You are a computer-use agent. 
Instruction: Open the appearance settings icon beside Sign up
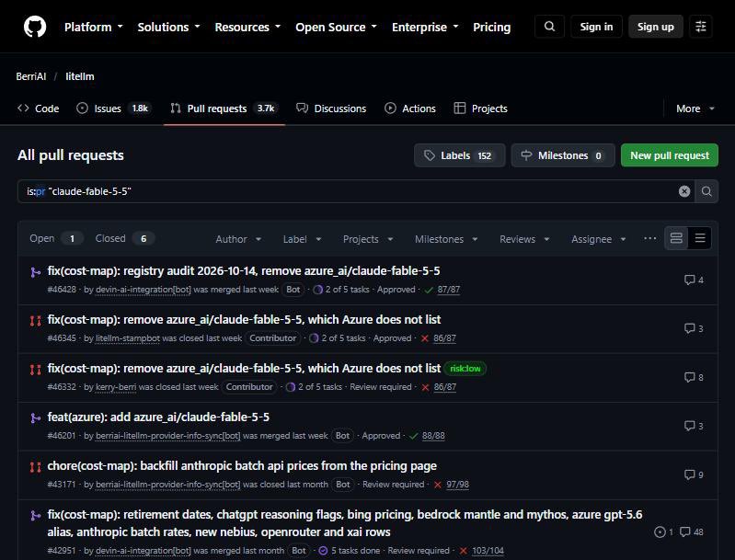point(701,27)
